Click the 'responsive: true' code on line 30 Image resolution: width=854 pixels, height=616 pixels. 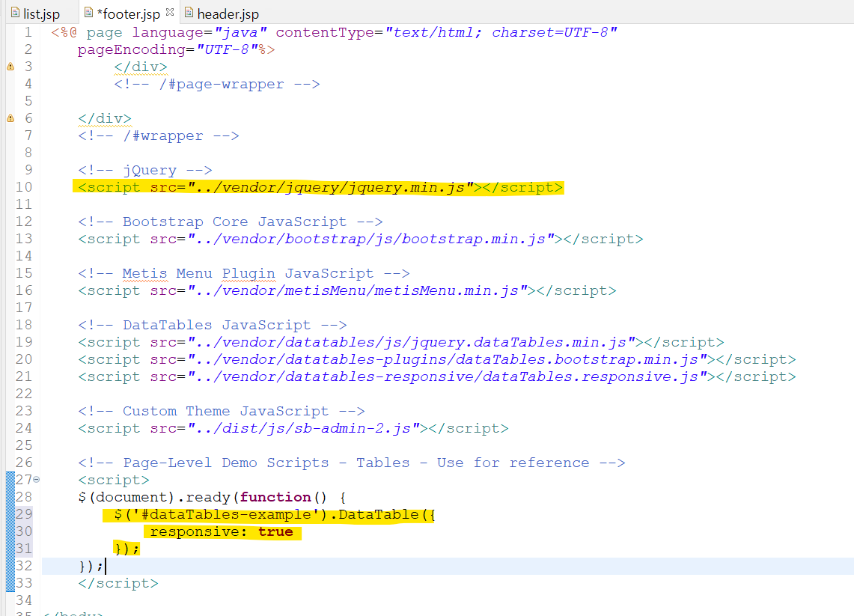(x=222, y=531)
